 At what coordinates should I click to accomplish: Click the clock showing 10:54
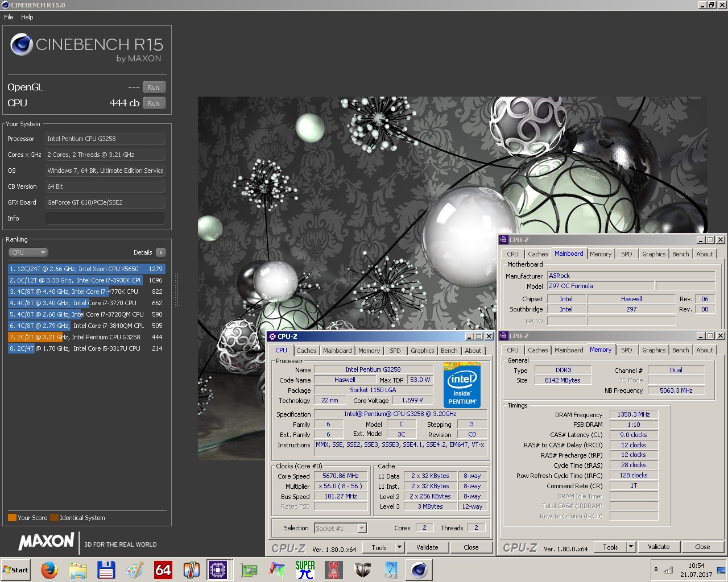[x=696, y=566]
